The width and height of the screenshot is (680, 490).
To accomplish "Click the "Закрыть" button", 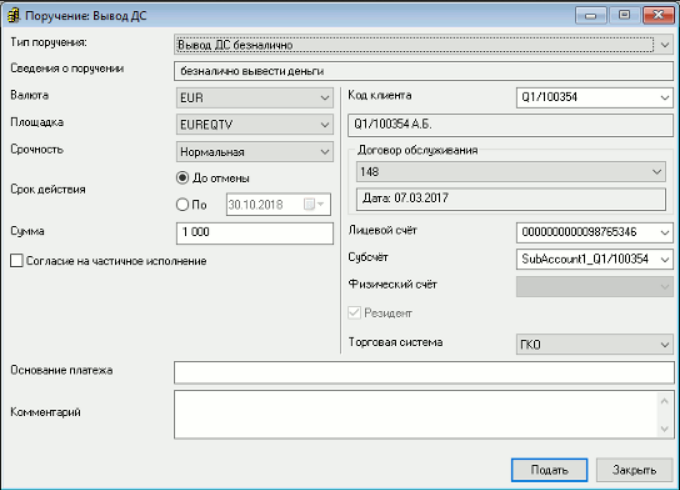I will [634, 469].
